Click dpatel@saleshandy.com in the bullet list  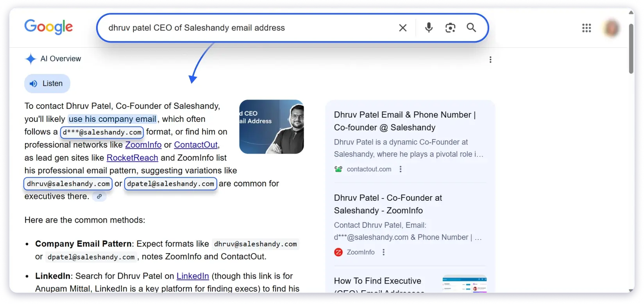pyautogui.click(x=91, y=257)
